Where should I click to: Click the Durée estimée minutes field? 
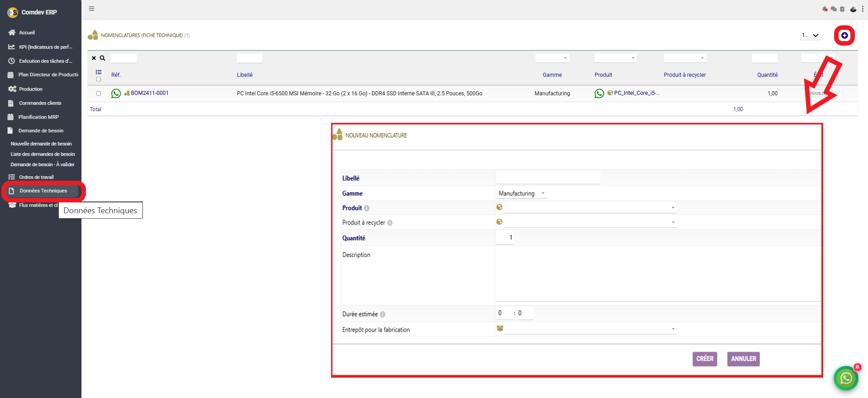525,313
